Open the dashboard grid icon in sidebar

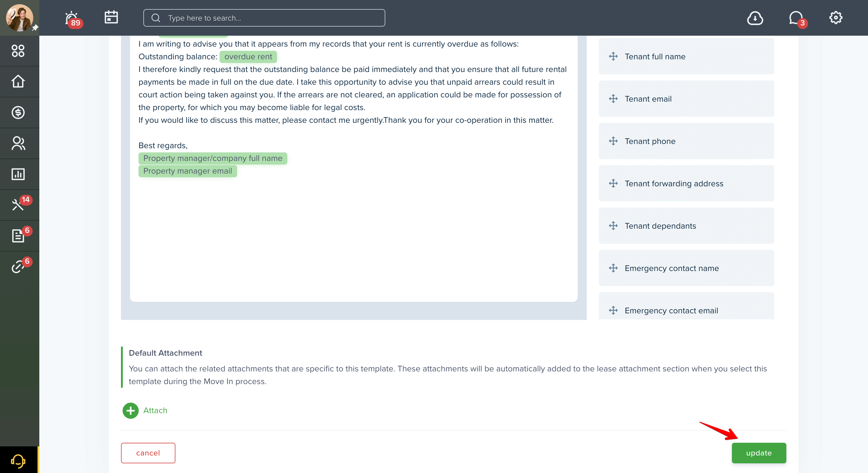pos(18,51)
